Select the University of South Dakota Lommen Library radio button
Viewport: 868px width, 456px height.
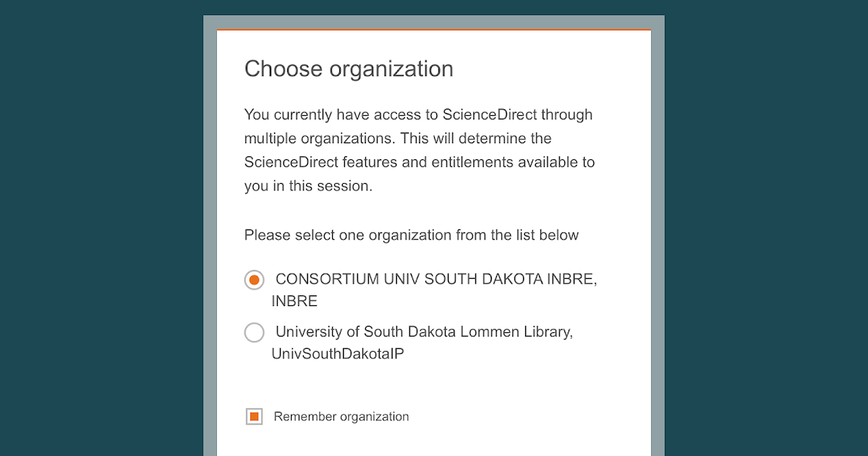click(x=254, y=332)
